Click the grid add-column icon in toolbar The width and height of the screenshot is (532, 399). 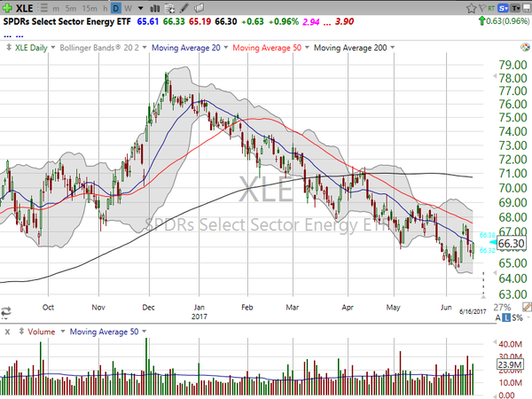pyautogui.click(x=169, y=8)
